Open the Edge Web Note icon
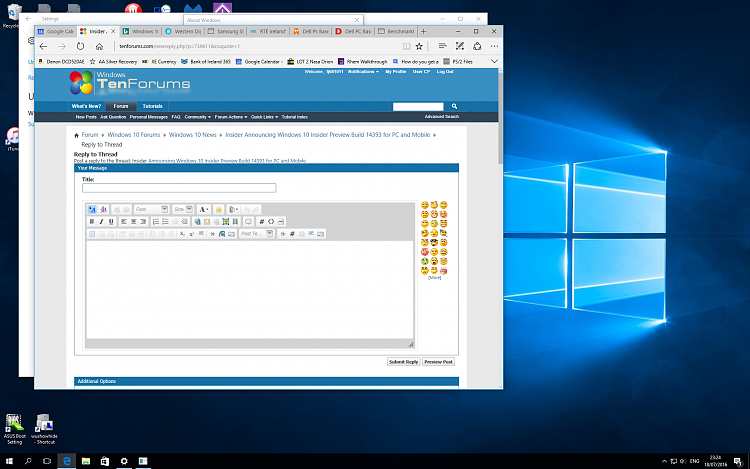 460,46
